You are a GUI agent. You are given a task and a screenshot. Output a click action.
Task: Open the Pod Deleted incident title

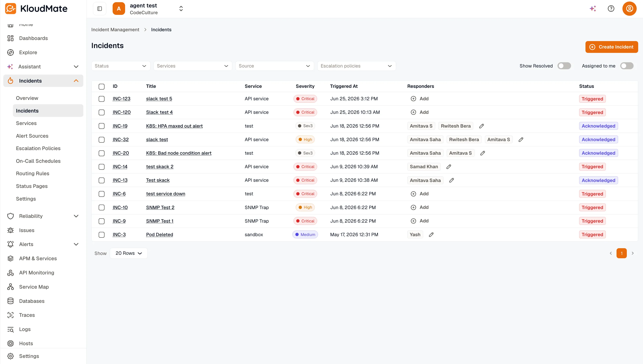click(159, 235)
